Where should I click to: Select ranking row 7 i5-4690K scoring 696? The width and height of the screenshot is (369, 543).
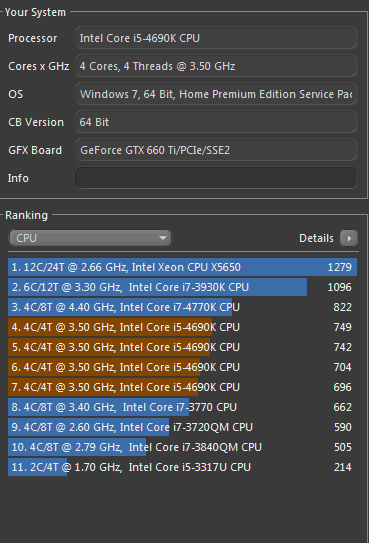pyautogui.click(x=182, y=387)
